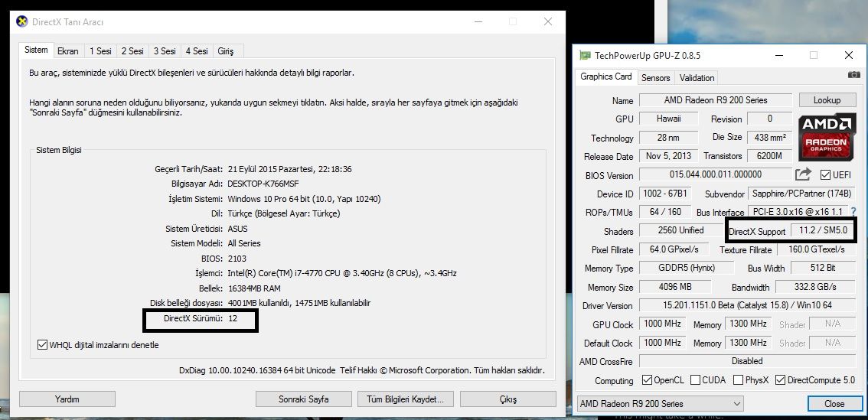This screenshot has height=420, width=868.
Task: Minimize the DirectX Tanı Aracı window
Action: tap(478, 21)
